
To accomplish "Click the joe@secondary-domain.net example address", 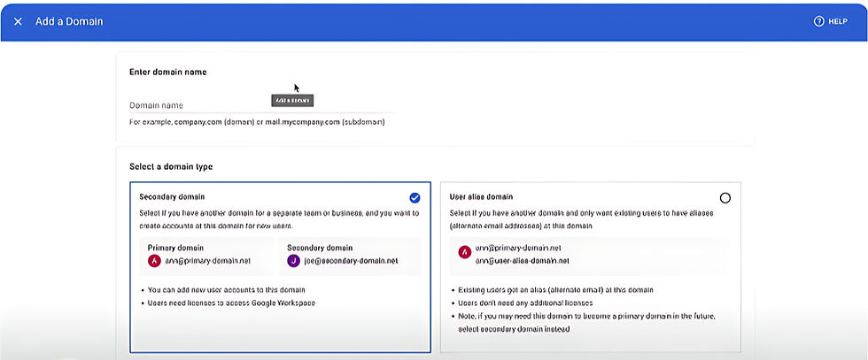I will point(349,261).
